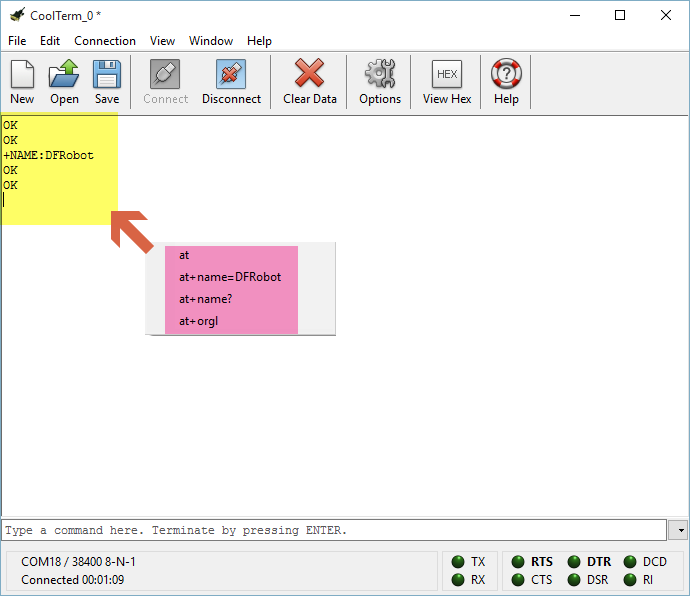
Task: Open the Help menu in menu bar
Action: (259, 41)
